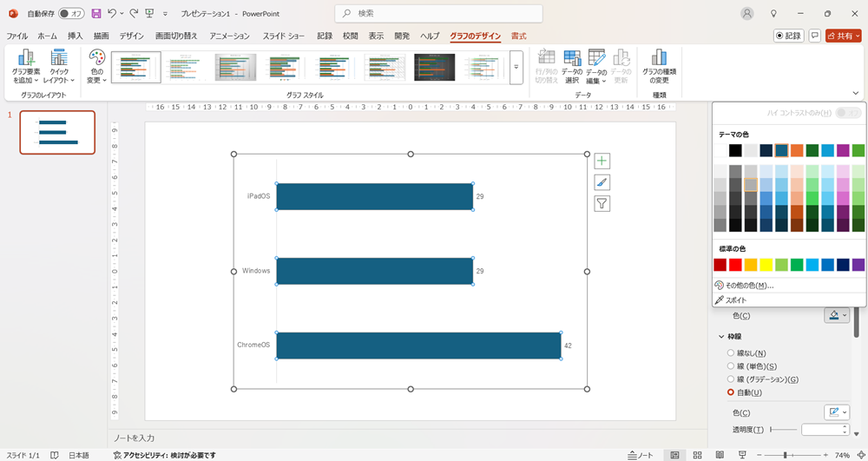Open the ファイル tab
The width and height of the screenshot is (868, 461).
(17, 36)
